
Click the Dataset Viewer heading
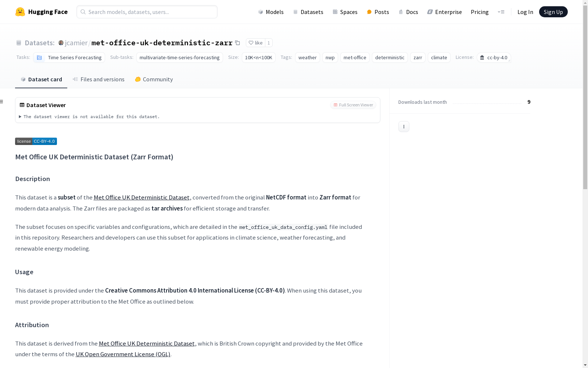46,105
